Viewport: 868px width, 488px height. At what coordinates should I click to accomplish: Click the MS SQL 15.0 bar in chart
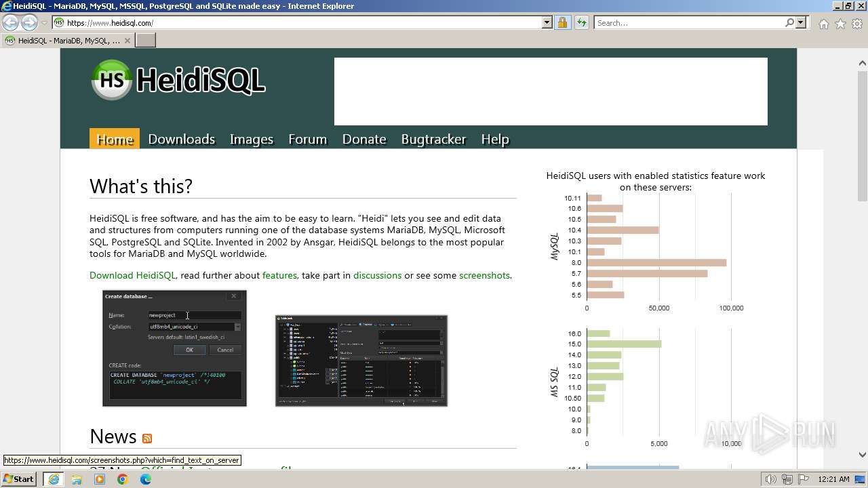pyautogui.click(x=624, y=344)
